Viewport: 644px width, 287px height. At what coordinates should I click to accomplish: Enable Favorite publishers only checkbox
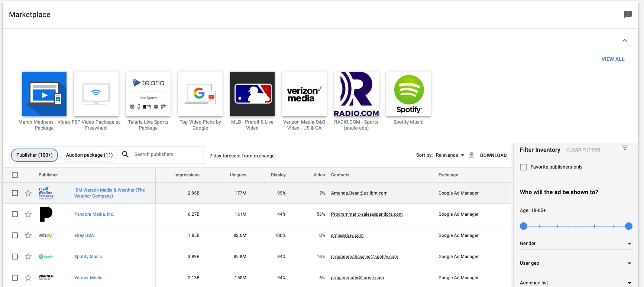523,167
